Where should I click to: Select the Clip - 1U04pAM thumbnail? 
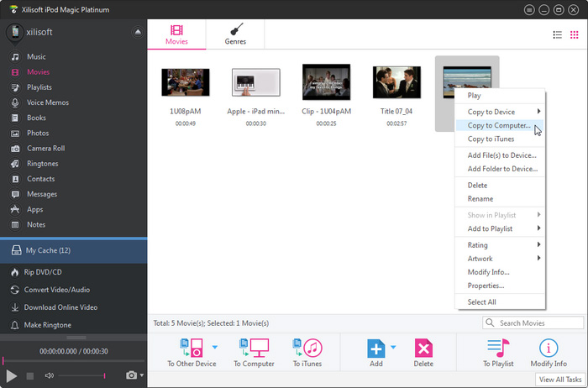(x=326, y=82)
